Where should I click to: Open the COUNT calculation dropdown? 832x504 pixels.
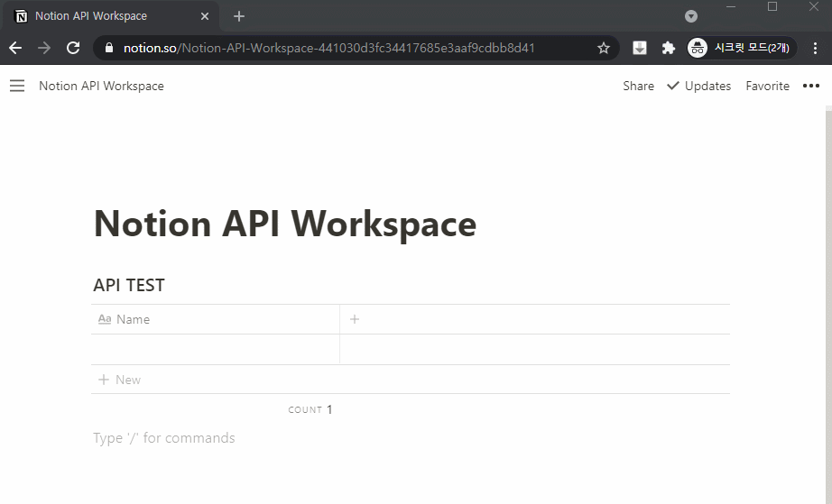click(310, 409)
